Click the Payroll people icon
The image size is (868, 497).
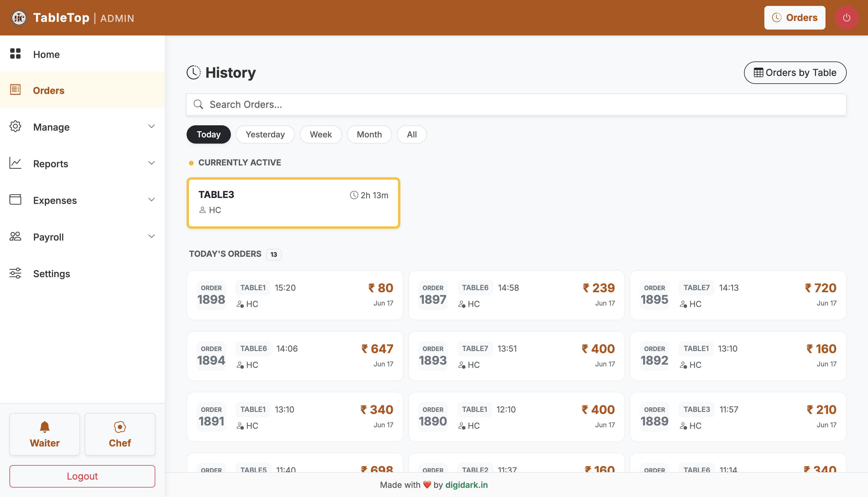15,236
